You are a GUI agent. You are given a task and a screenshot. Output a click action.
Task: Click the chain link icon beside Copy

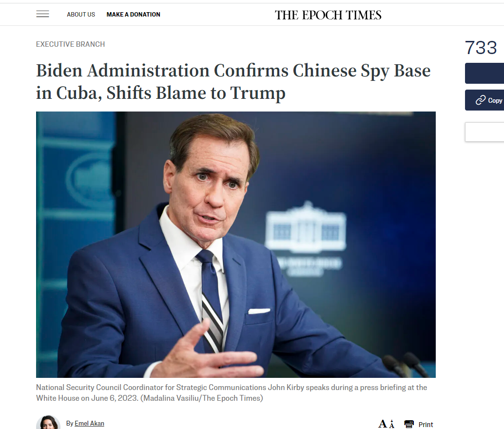pyautogui.click(x=481, y=100)
